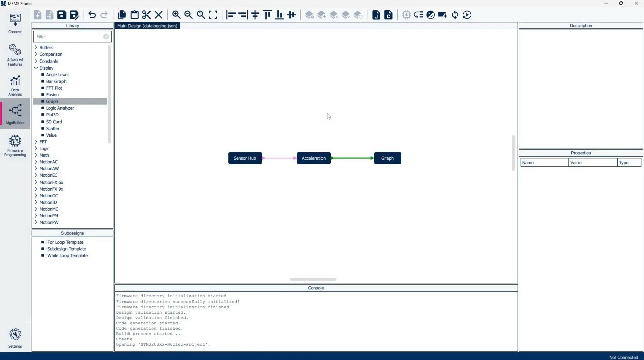Click the Acceleration block on canvas
This screenshot has width=644, height=360.
pos(313,158)
